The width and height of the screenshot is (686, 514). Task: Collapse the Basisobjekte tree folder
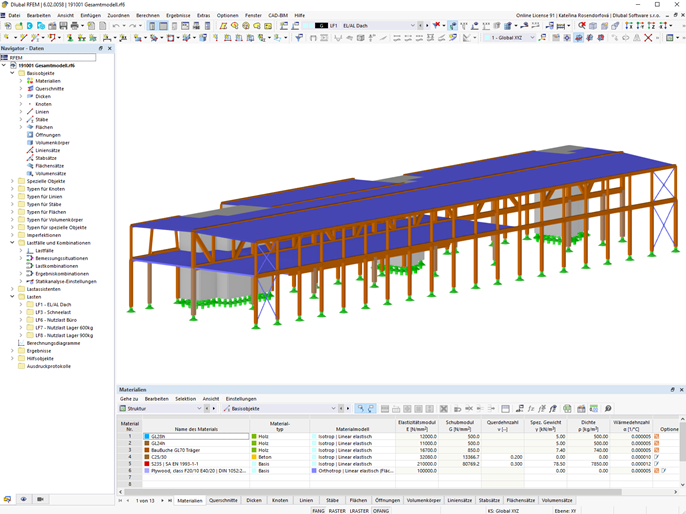[x=12, y=73]
